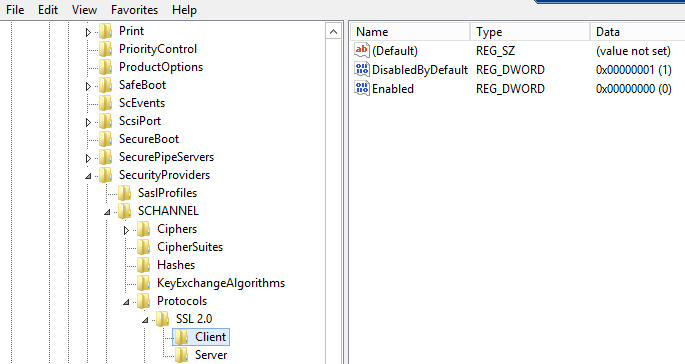The height and width of the screenshot is (364, 685).
Task: Click the Hashes folder icon
Action: (x=143, y=265)
